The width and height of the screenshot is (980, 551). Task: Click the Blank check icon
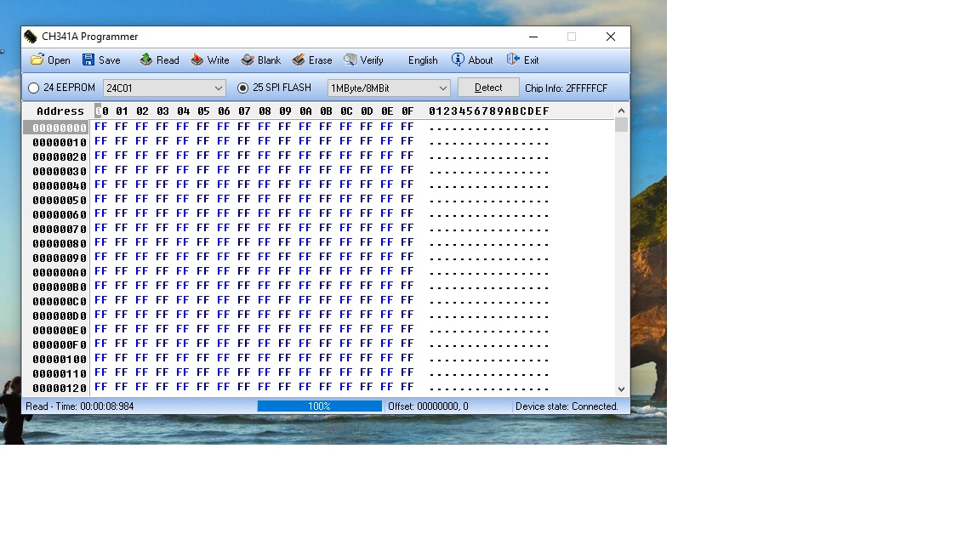(x=248, y=60)
